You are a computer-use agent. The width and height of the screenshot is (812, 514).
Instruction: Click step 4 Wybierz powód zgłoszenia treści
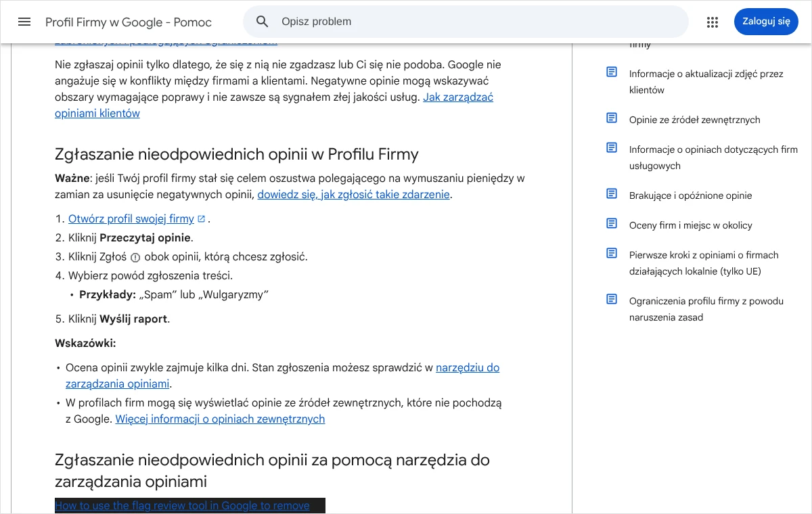pyautogui.click(x=150, y=276)
